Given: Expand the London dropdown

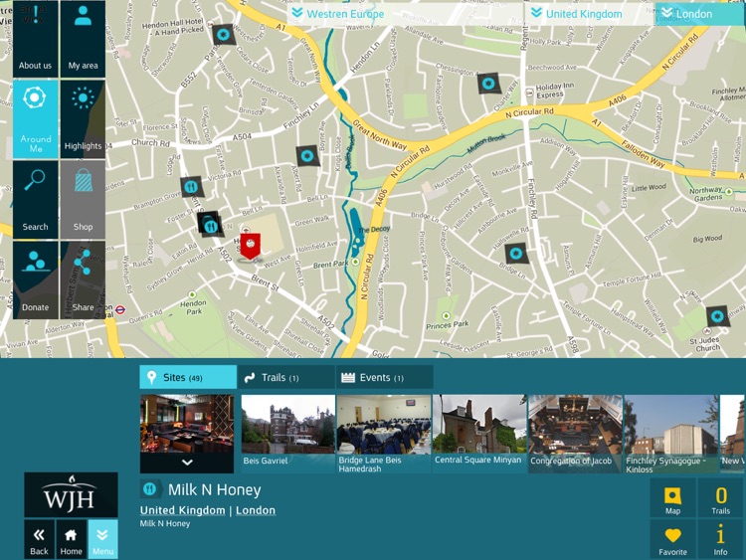Looking at the screenshot, I should (700, 14).
